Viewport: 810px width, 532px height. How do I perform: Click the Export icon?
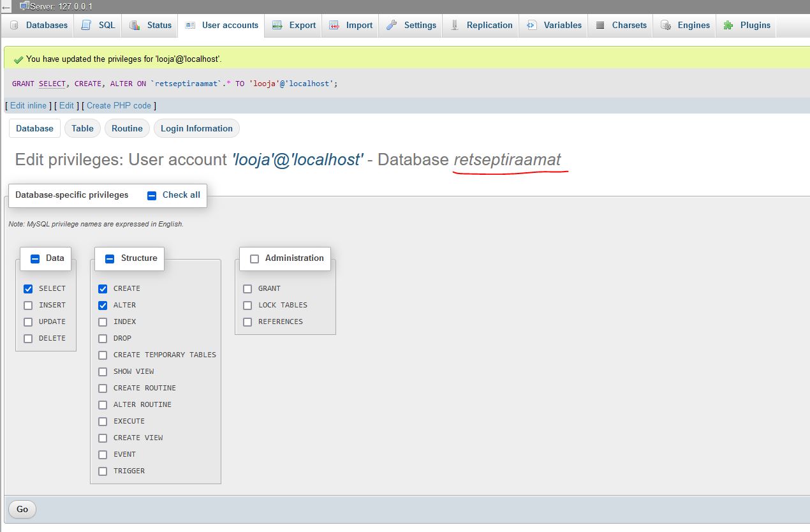point(277,26)
